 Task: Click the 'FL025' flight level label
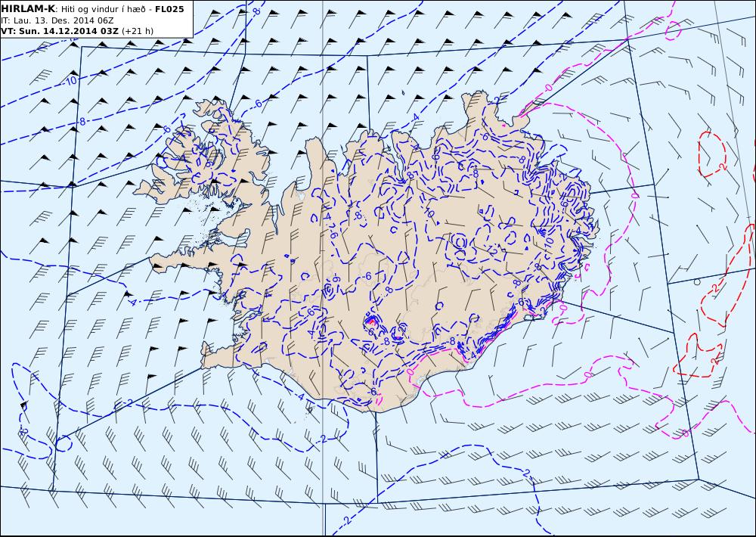(x=169, y=9)
